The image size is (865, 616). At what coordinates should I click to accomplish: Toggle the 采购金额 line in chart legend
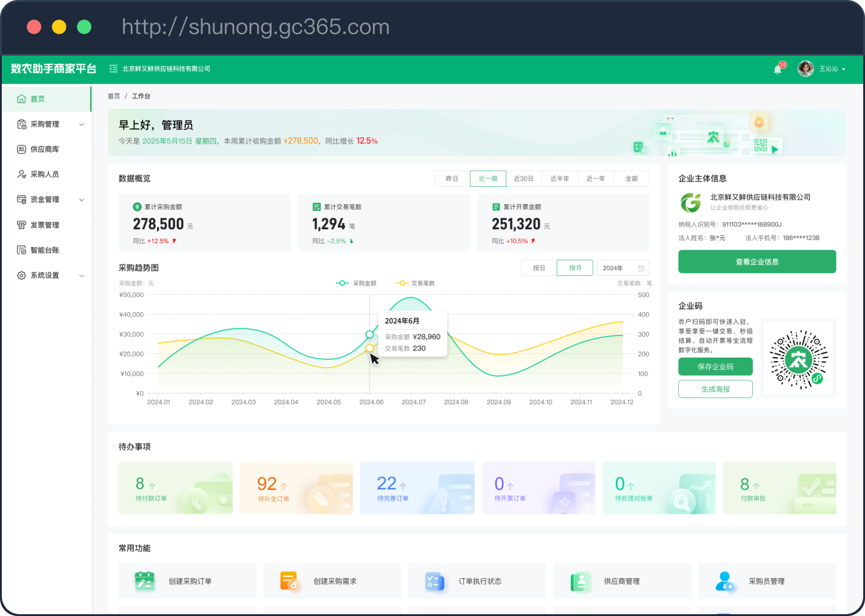point(356,283)
